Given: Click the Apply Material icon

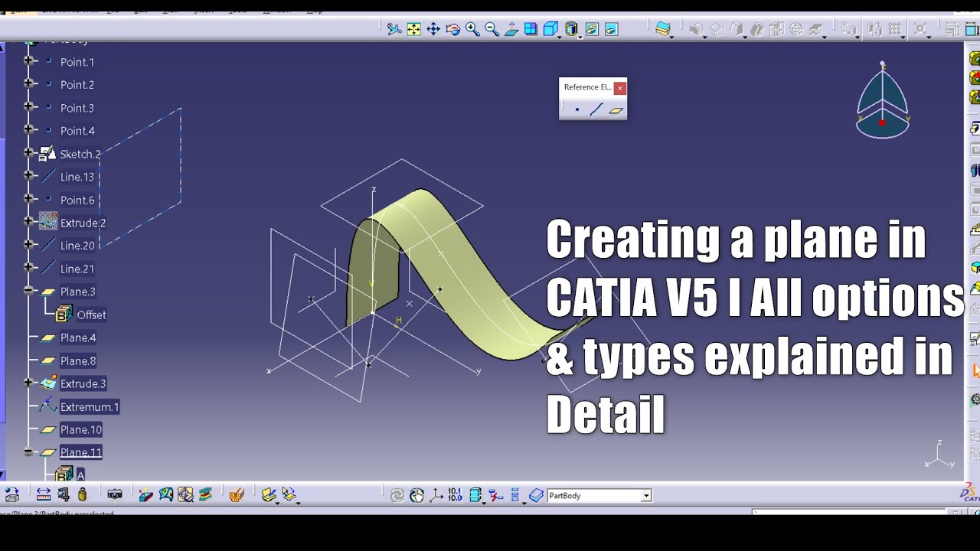Looking at the screenshot, I should tap(237, 495).
